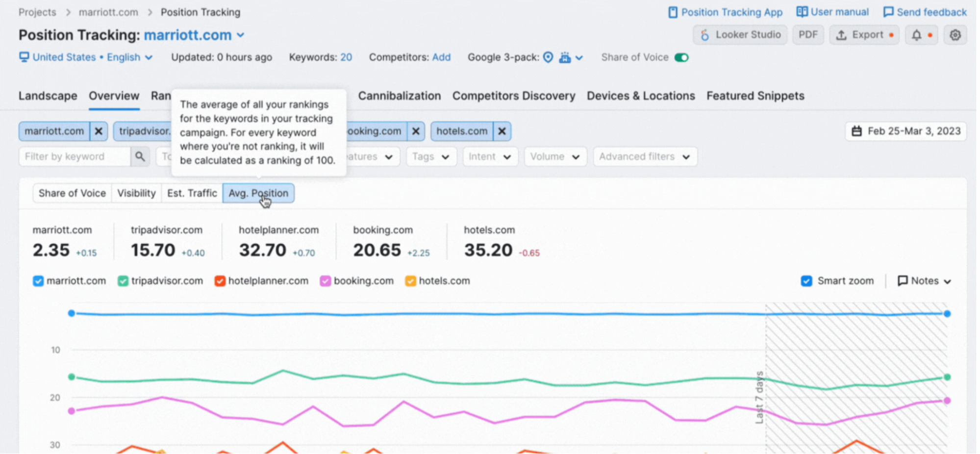The height and width of the screenshot is (454, 980).
Task: Select Est. Traffic metric tab
Action: click(x=192, y=193)
